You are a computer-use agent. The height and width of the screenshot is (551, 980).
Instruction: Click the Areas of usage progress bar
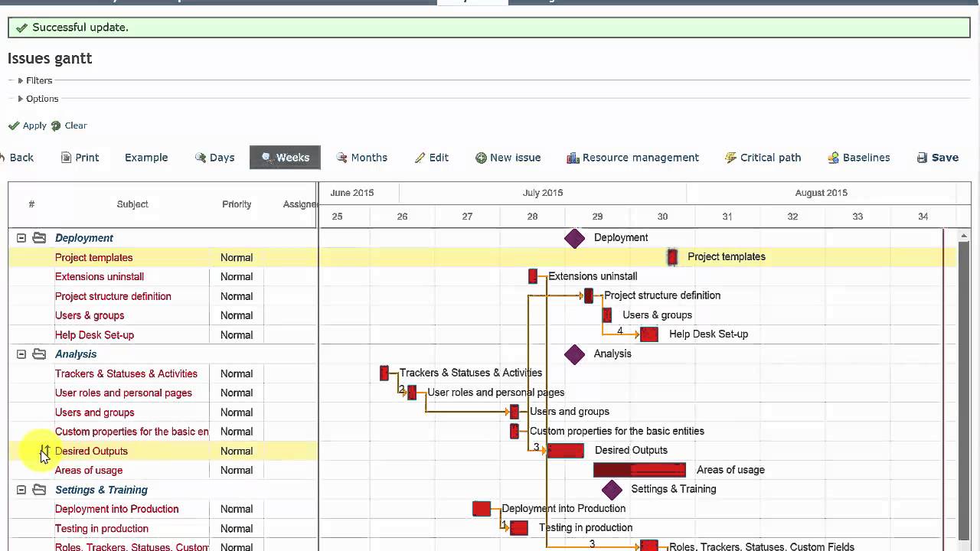tap(639, 470)
